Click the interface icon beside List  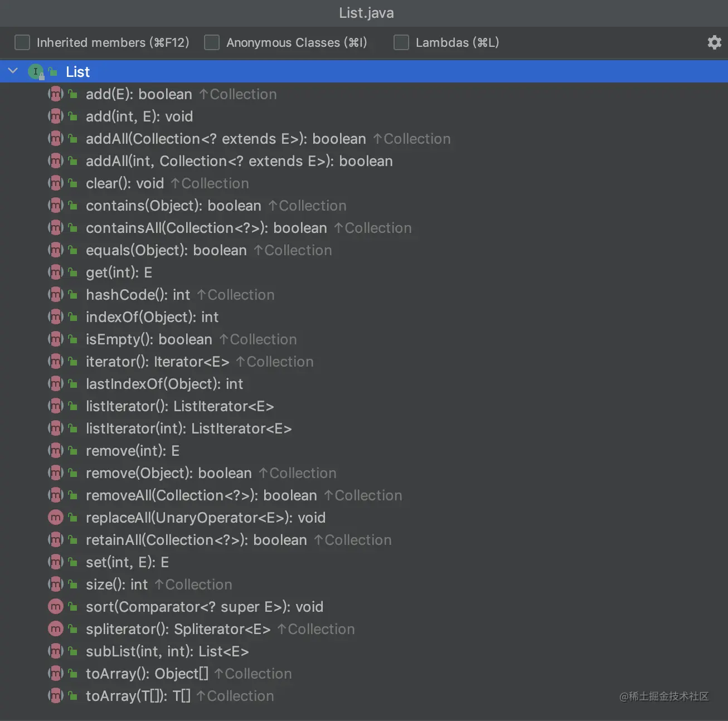[x=36, y=71]
